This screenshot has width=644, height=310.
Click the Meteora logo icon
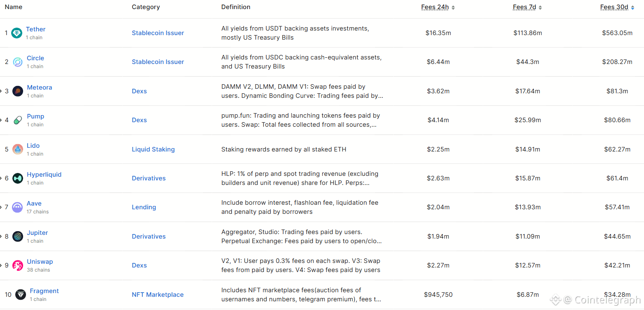[18, 91]
